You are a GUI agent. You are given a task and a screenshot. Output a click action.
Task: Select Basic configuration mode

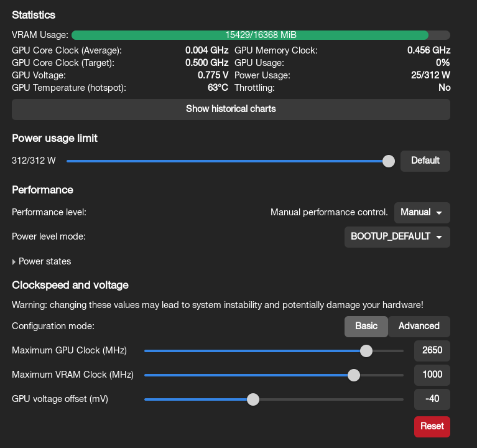[366, 326]
